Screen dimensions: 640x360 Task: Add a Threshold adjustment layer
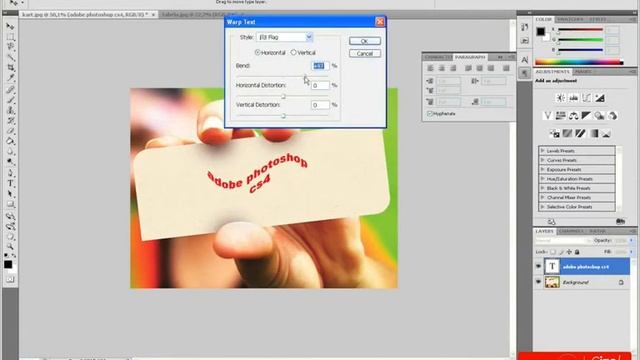click(x=580, y=133)
